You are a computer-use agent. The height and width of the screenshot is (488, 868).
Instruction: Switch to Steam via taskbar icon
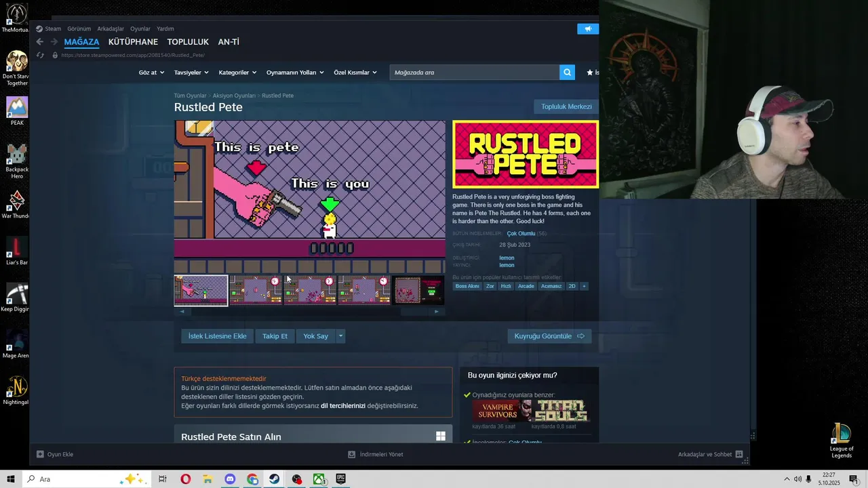[274, 479]
